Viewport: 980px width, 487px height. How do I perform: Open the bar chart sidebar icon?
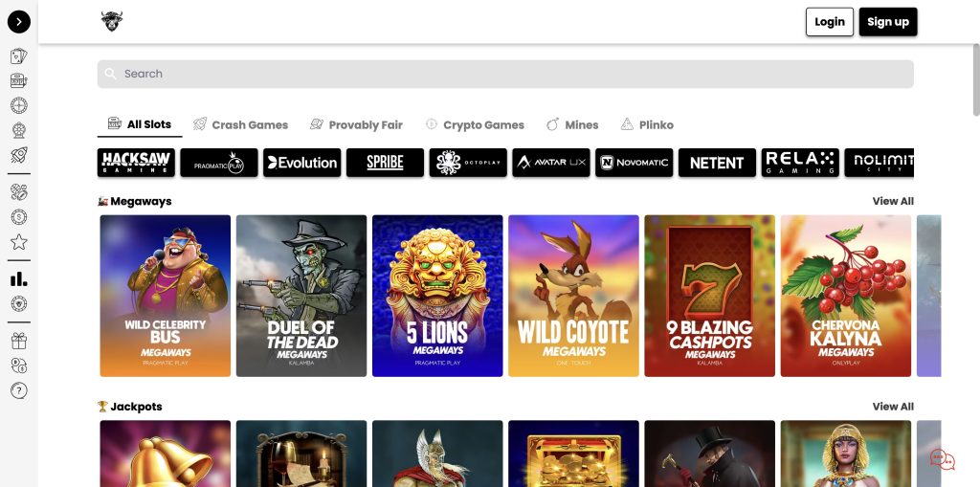pyautogui.click(x=19, y=278)
